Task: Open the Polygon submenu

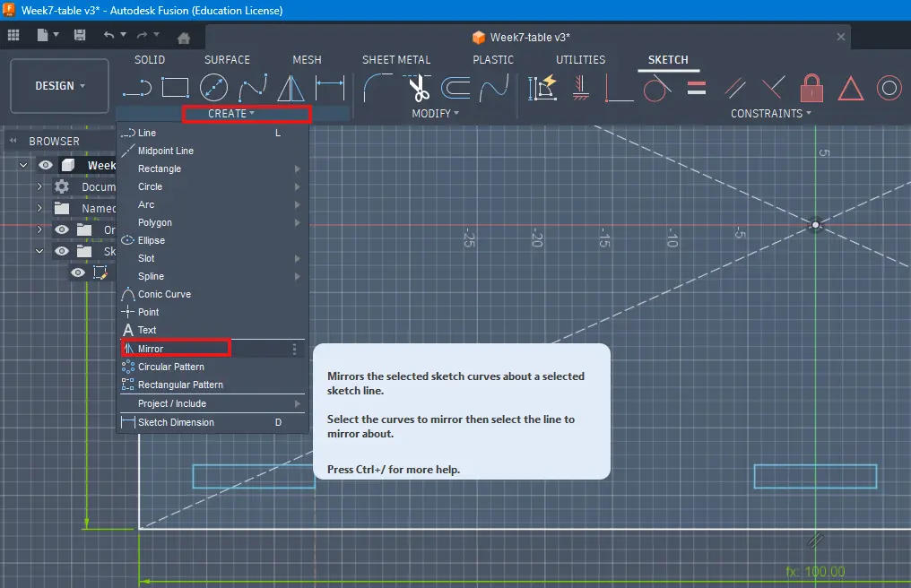Action: click(213, 222)
